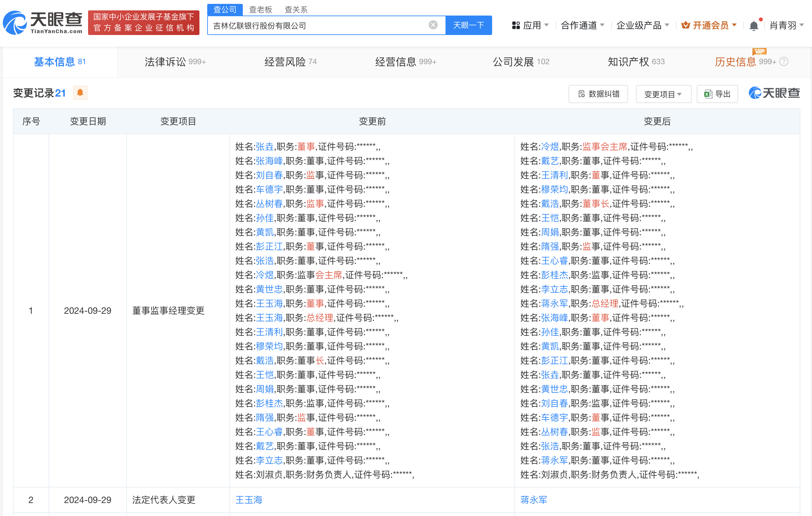Subscribe via bell icon next to 变更记录
Viewport: 812px width, 516px height.
(x=80, y=93)
